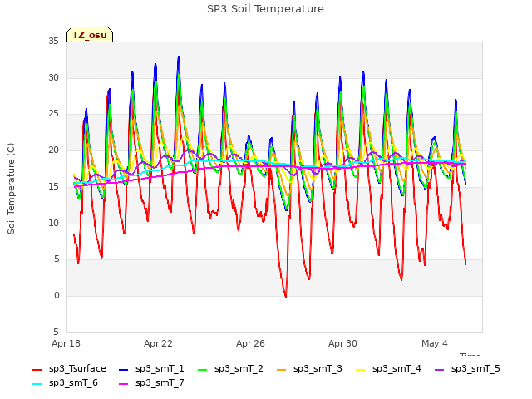This screenshot has width=532, height=399.
Task: Click the cyan sp3_smT_6 legend swatch
Action: click(x=37, y=384)
